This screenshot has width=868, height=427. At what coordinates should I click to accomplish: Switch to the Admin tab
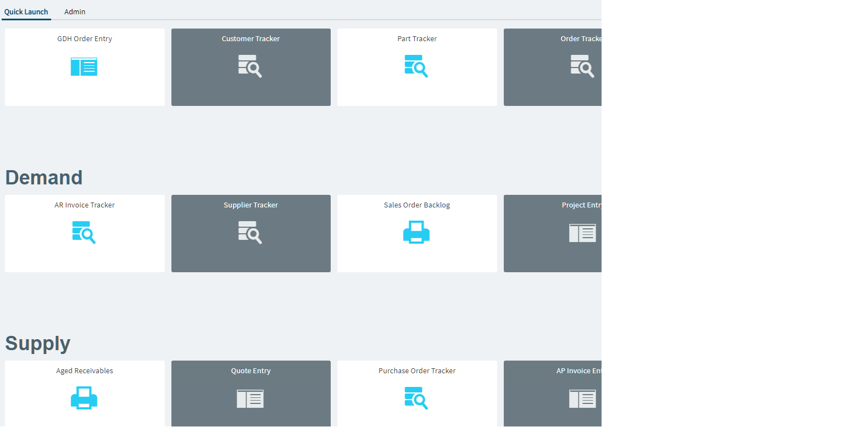click(75, 12)
